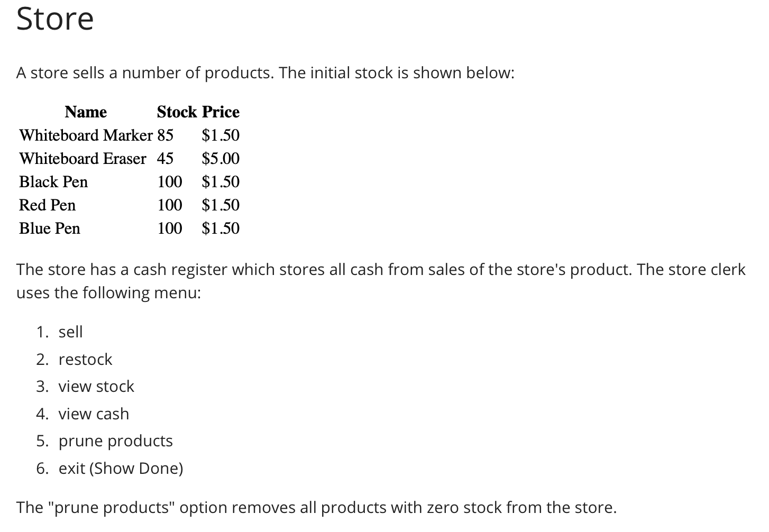Click the Store page heading

pyautogui.click(x=55, y=19)
